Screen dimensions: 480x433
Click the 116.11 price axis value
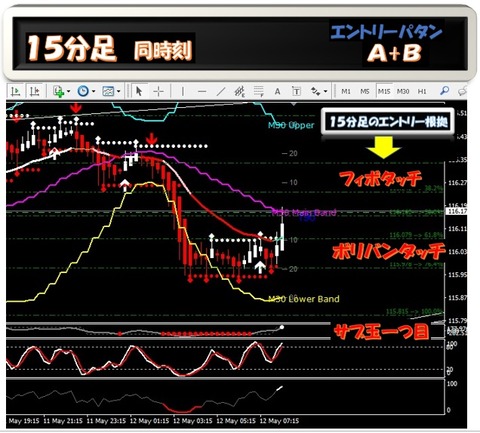coord(457,229)
